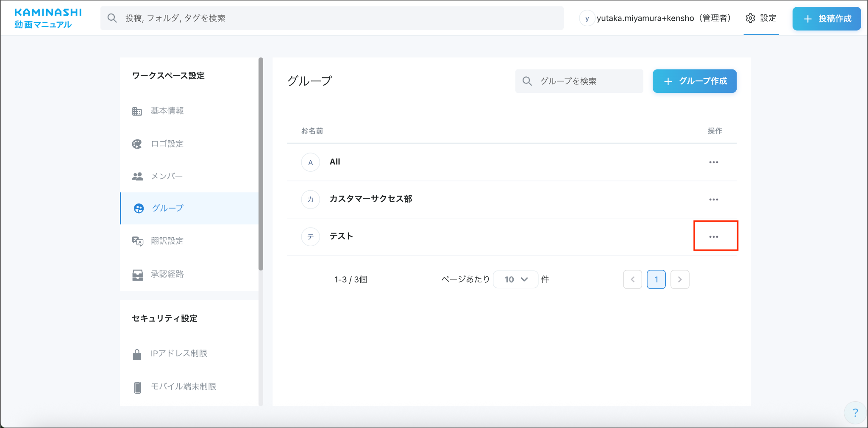Open 基本情報 settings menu item

pos(189,111)
